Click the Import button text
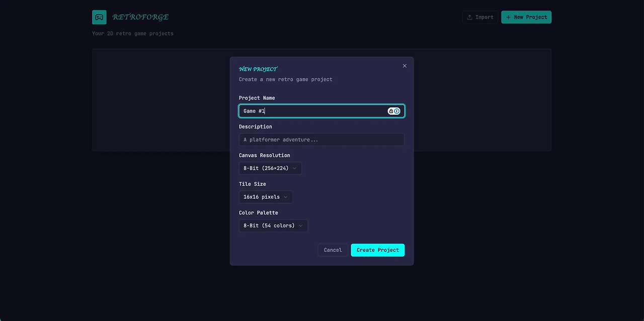This screenshot has width=644, height=321. (485, 17)
